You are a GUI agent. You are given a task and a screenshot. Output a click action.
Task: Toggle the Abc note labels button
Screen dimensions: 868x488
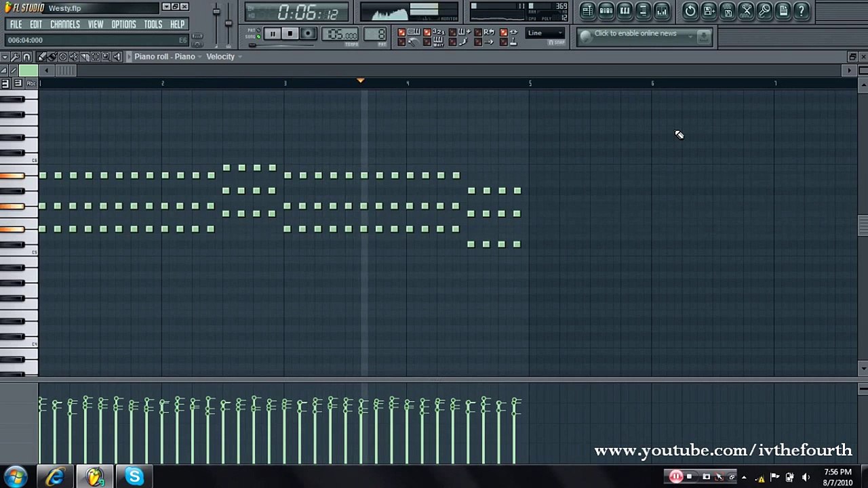coord(31,83)
